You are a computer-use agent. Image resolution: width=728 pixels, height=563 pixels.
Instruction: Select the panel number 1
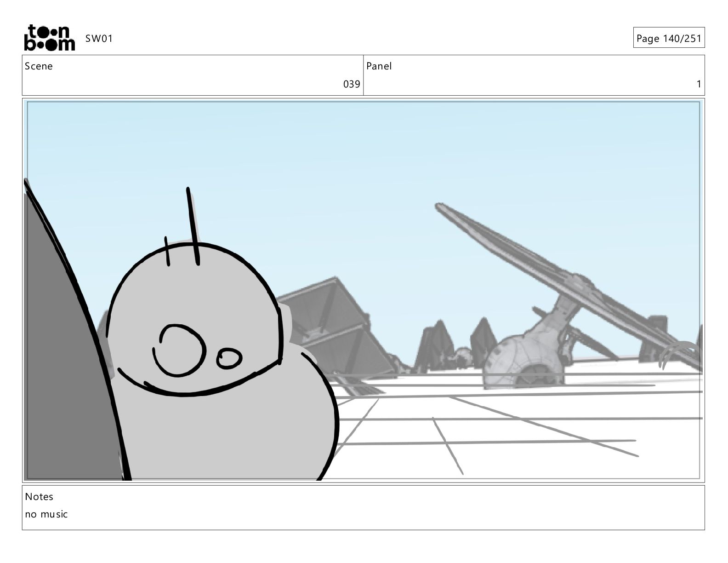(x=699, y=84)
